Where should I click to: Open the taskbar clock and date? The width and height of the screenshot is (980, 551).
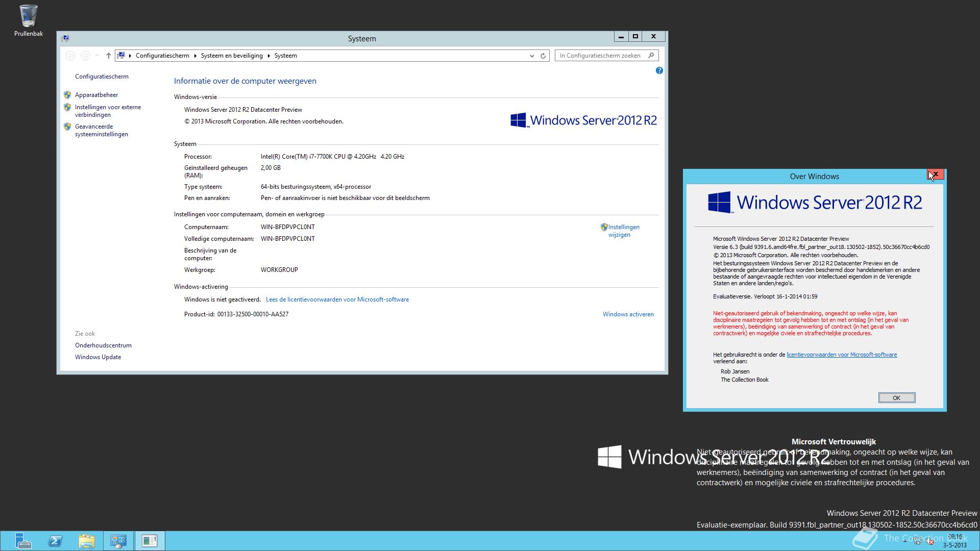tap(954, 541)
